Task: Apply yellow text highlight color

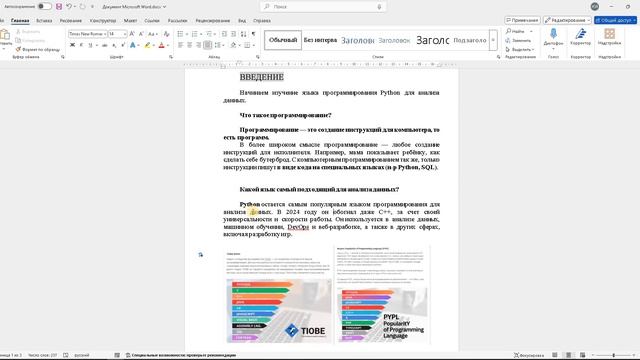Action: coord(147,45)
